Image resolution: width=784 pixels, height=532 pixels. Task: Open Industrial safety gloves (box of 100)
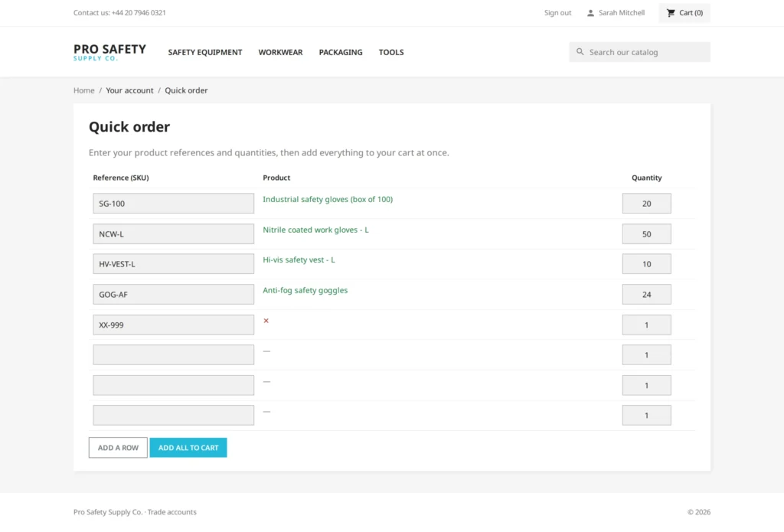[x=328, y=200]
